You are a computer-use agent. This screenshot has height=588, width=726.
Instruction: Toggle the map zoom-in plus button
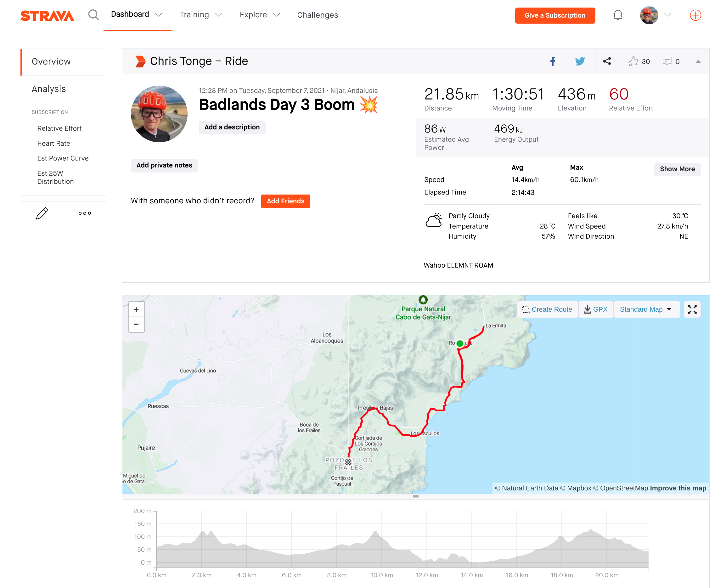click(x=136, y=310)
